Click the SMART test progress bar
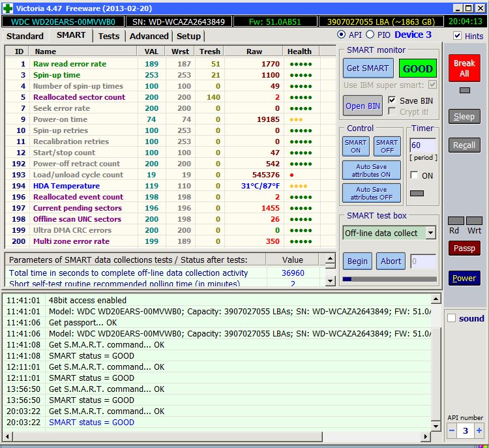Image resolution: width=489 pixels, height=448 pixels. point(389,279)
